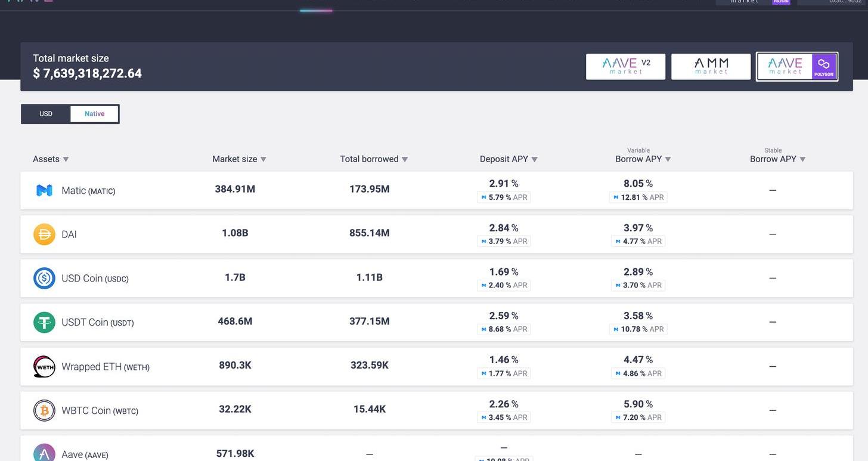Click the Wrapped ETH icon
This screenshot has height=461, width=868.
44,367
